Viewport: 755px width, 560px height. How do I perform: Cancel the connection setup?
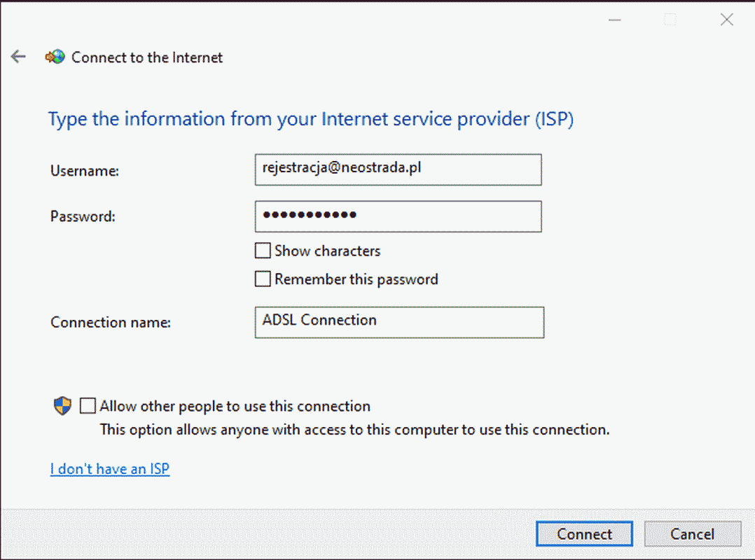tap(693, 534)
